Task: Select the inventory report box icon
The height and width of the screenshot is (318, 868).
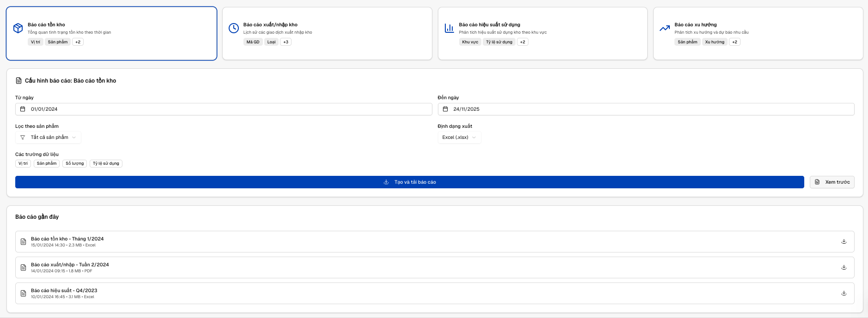Action: tap(18, 28)
